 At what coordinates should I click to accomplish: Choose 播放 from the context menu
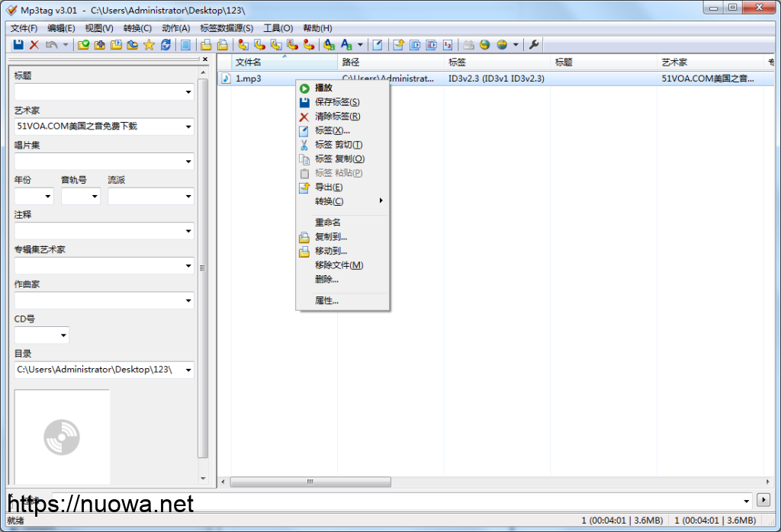323,88
